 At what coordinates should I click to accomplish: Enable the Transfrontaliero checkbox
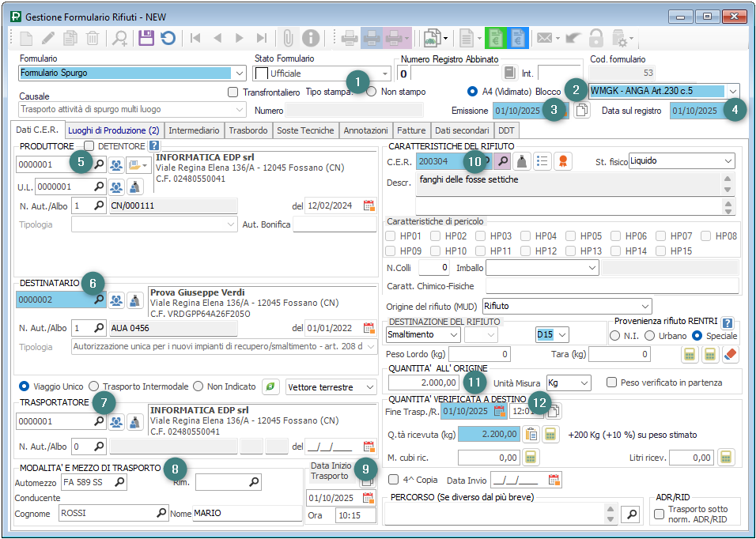(x=232, y=92)
